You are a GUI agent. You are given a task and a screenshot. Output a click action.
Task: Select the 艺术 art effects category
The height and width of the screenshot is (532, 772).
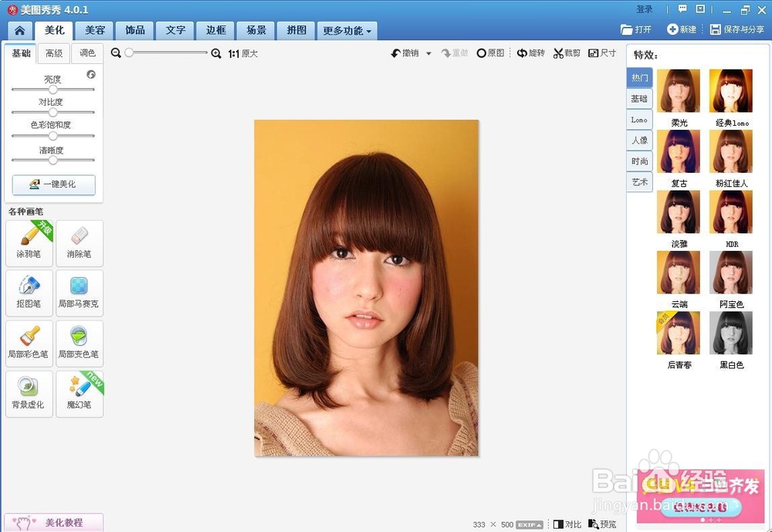[639, 182]
